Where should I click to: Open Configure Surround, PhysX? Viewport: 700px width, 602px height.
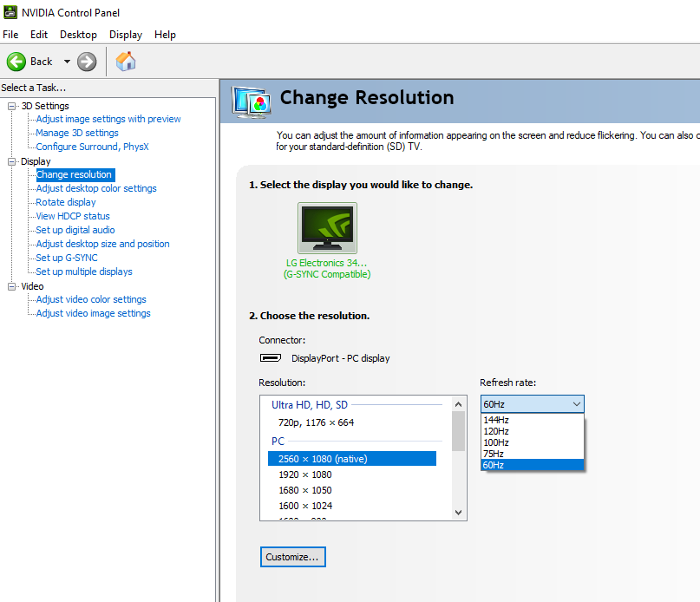click(x=92, y=147)
